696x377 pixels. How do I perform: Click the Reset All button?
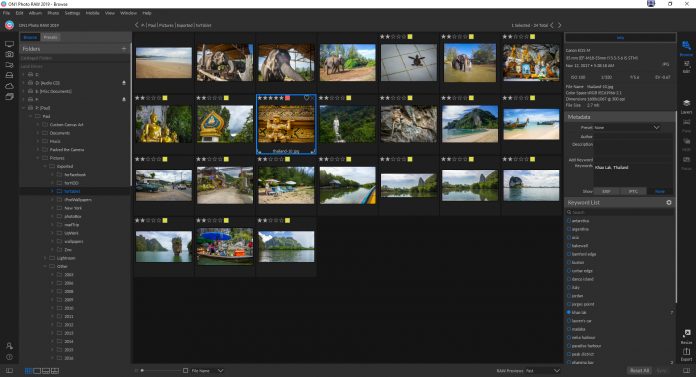click(x=640, y=371)
